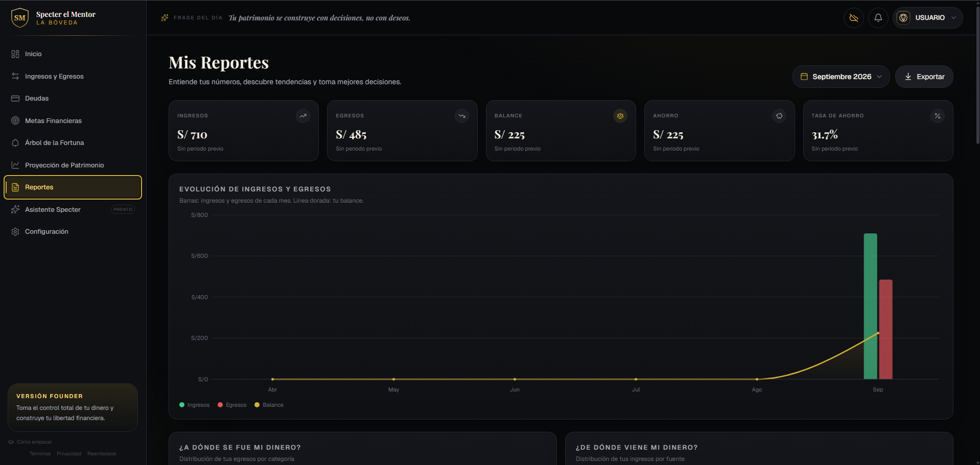
Task: Click the trending-down icon on Egresos card
Action: (x=462, y=116)
